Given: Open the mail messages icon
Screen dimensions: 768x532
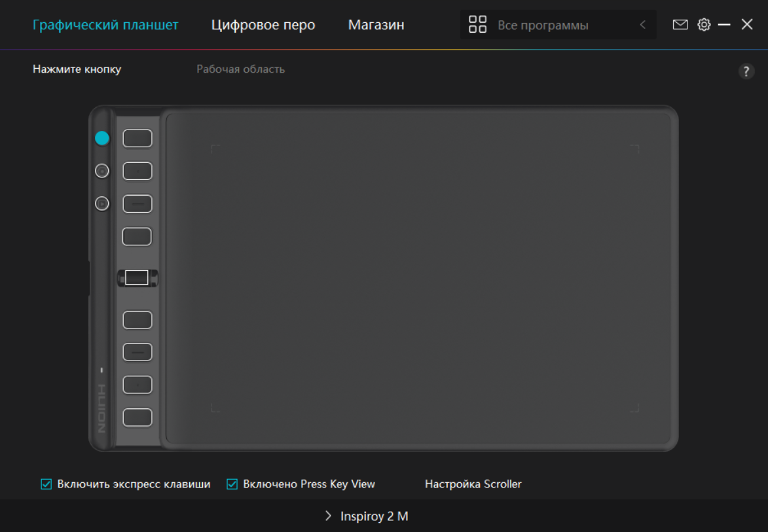Looking at the screenshot, I should click(680, 25).
